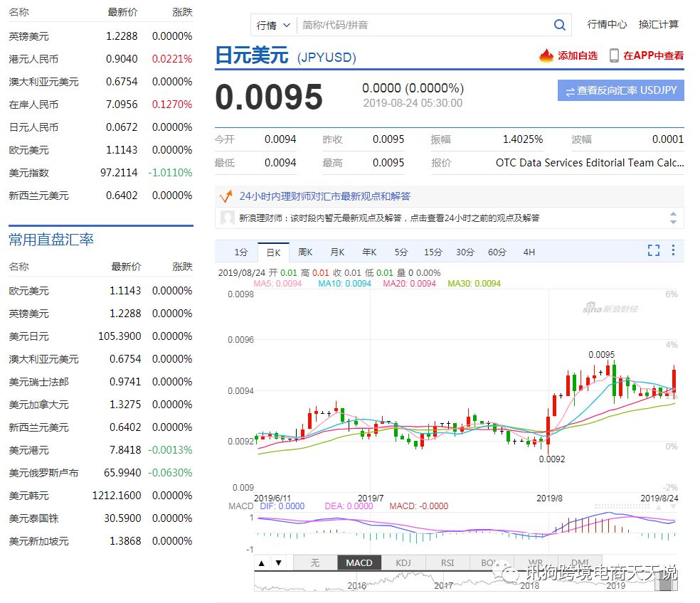Viewport: 700px width, 603px height.
Task: Open the chart three-dot options menu
Action: tap(673, 250)
